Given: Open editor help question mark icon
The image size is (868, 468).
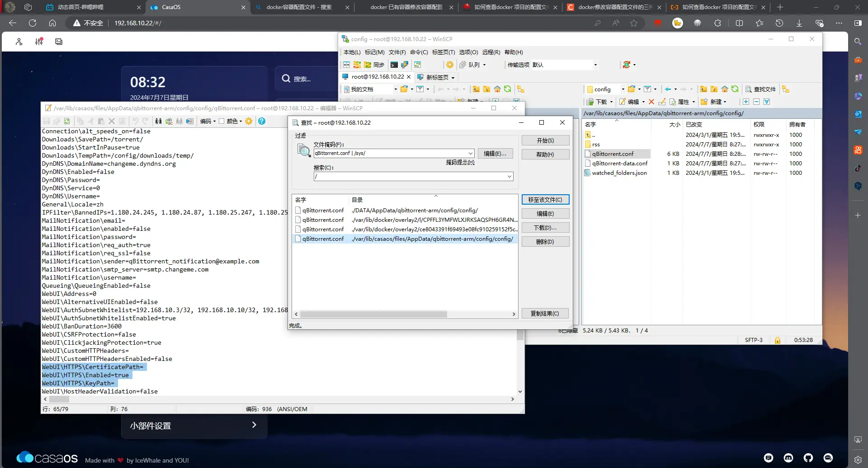Looking at the screenshot, I should click(x=262, y=121).
